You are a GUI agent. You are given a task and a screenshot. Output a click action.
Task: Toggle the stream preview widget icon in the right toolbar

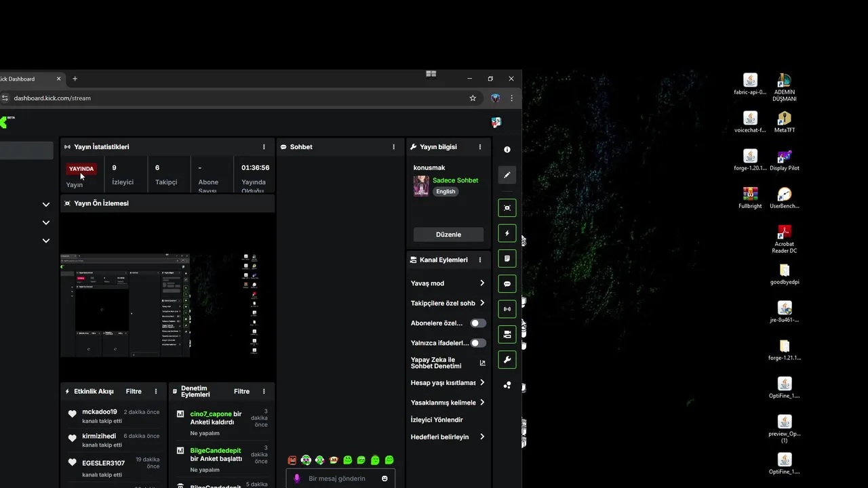(507, 208)
